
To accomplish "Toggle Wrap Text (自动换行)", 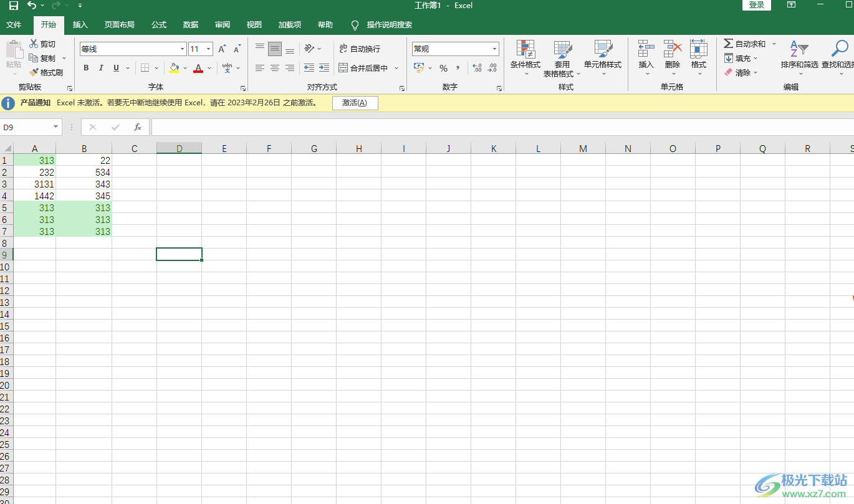I will [359, 49].
